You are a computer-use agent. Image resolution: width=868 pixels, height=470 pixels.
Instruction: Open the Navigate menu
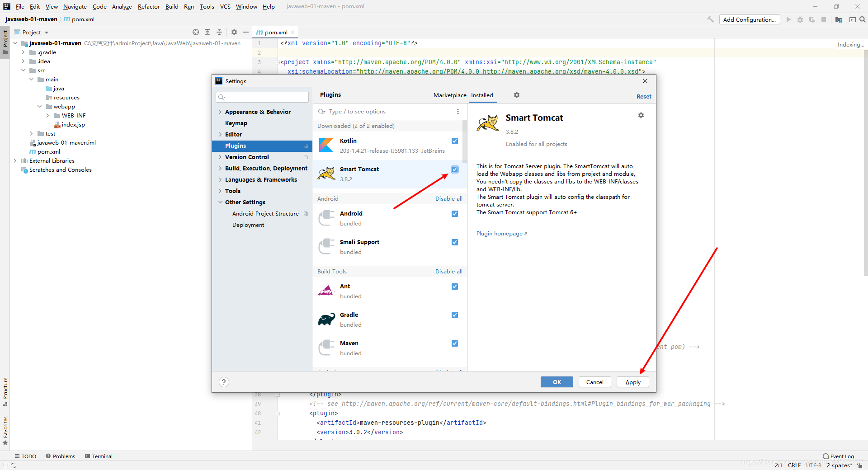[x=75, y=6]
